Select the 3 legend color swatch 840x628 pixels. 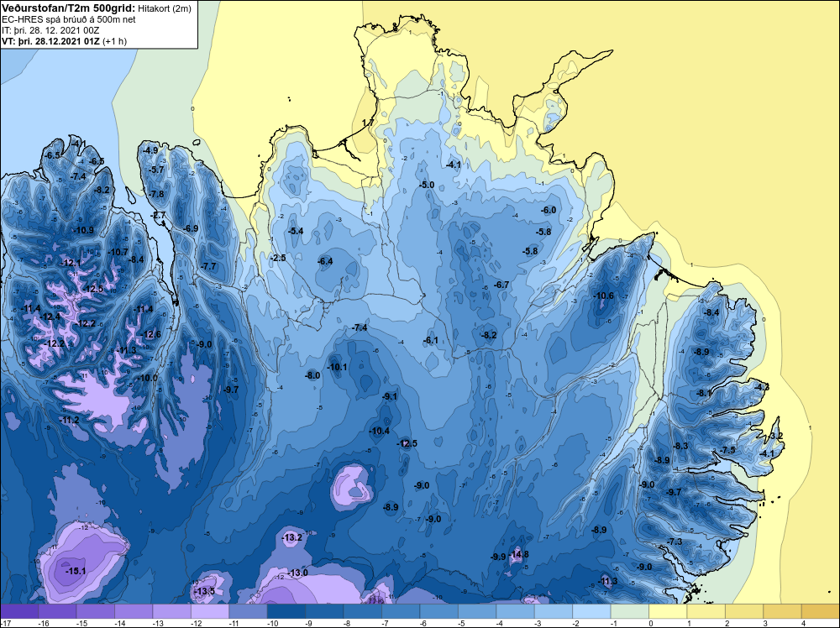[x=782, y=611]
